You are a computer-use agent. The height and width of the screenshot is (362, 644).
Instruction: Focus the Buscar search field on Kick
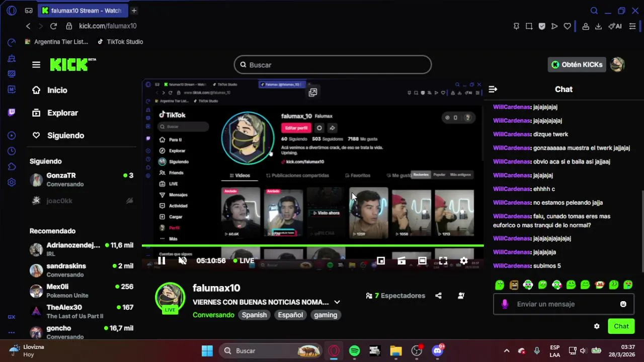click(333, 65)
